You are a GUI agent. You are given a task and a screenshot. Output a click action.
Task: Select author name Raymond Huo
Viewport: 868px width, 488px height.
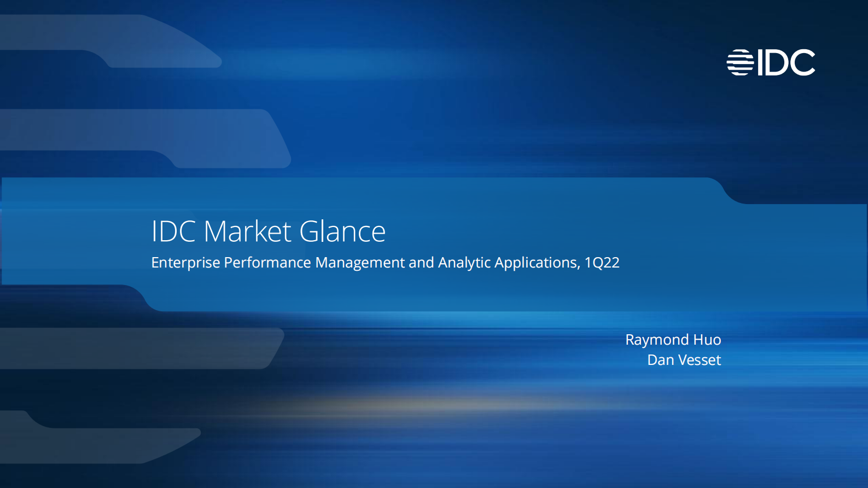tap(673, 340)
